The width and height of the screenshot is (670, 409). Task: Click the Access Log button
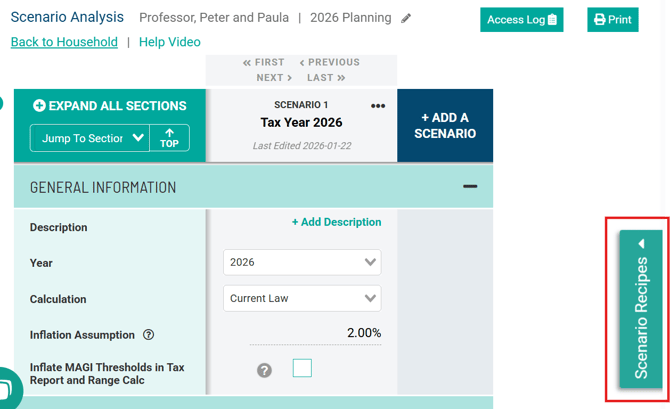click(x=521, y=20)
